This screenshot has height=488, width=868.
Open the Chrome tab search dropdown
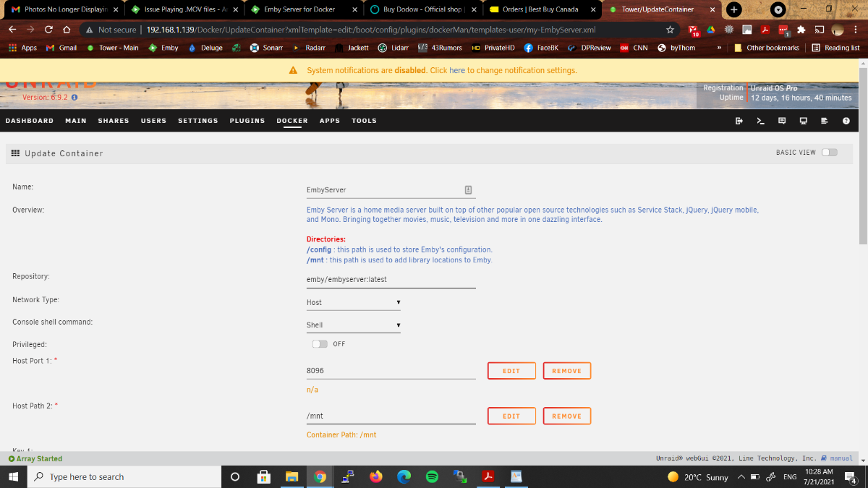[778, 9]
